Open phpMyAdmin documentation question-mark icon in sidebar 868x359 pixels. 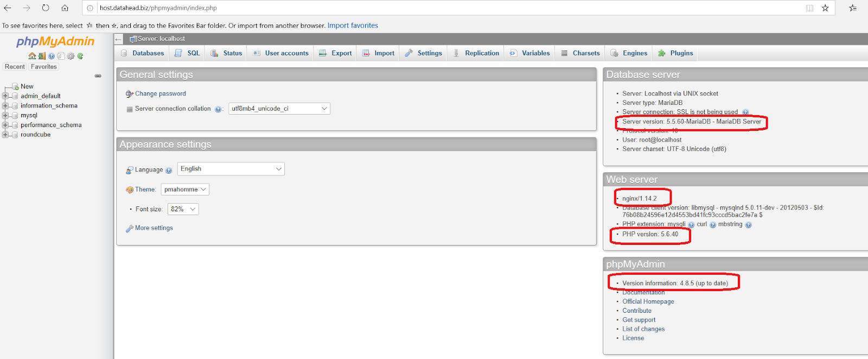pyautogui.click(x=52, y=56)
